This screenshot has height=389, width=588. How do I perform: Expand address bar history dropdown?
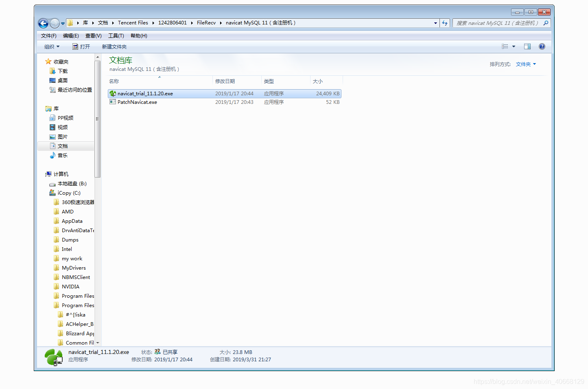pos(435,23)
